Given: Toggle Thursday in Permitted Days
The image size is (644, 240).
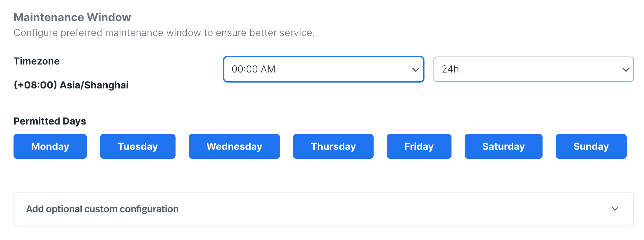Looking at the screenshot, I should (x=333, y=146).
